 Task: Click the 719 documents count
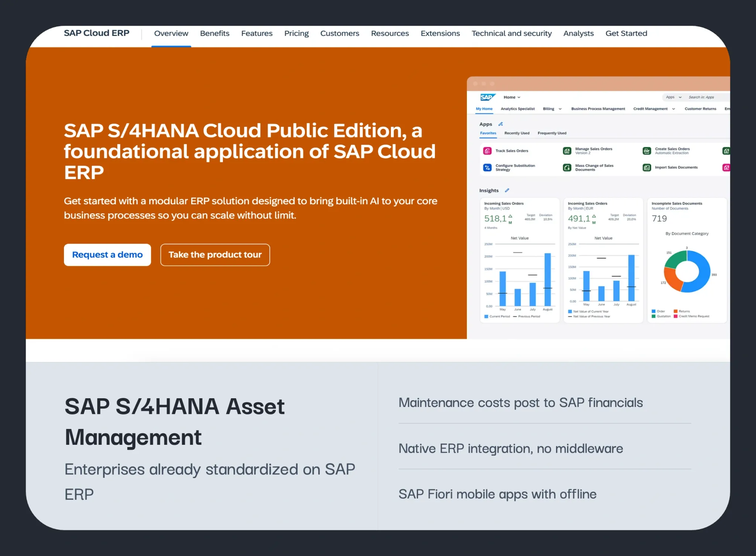659,219
